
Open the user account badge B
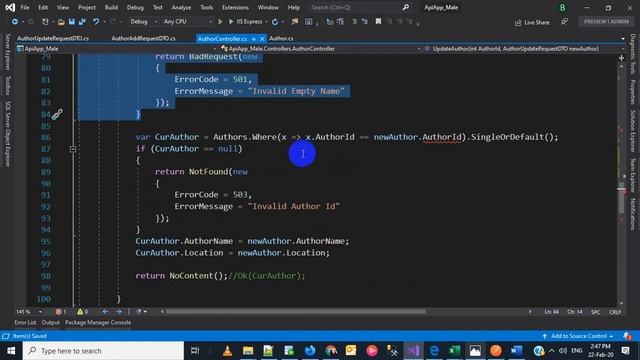[562, 7]
